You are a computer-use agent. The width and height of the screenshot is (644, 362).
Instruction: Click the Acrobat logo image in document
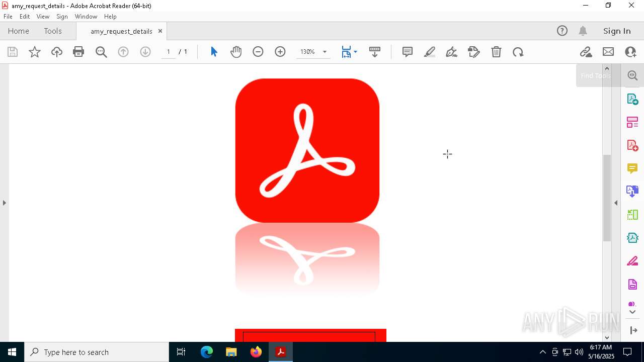click(x=307, y=150)
